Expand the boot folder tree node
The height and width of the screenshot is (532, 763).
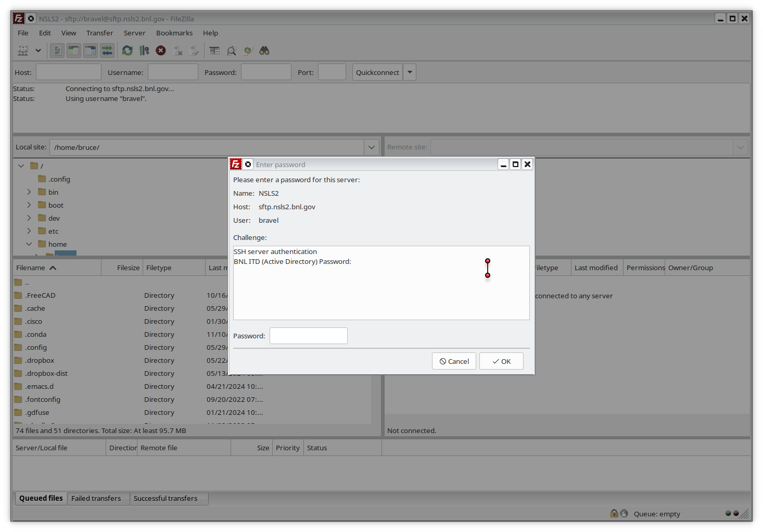(29, 205)
